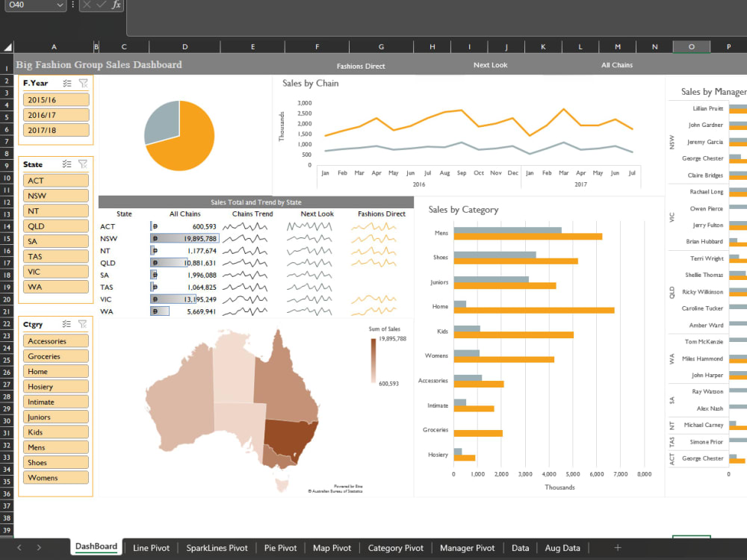
Task: Open the Data sheet tab
Action: [x=520, y=548]
